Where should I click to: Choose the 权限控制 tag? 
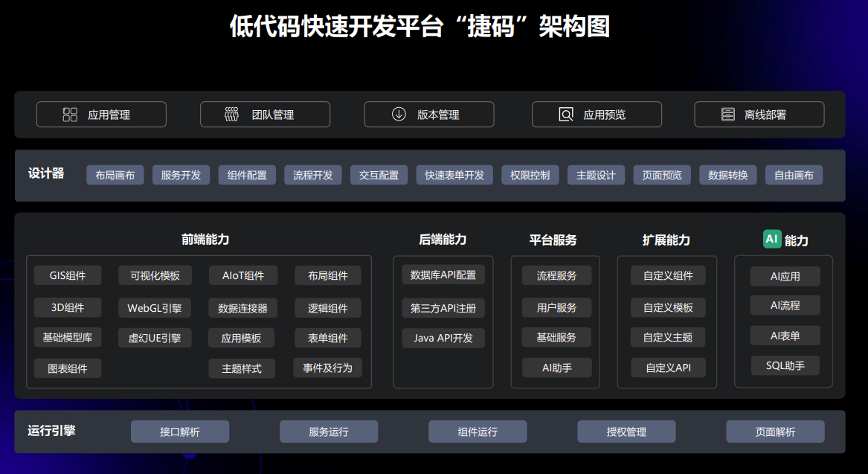click(x=530, y=175)
